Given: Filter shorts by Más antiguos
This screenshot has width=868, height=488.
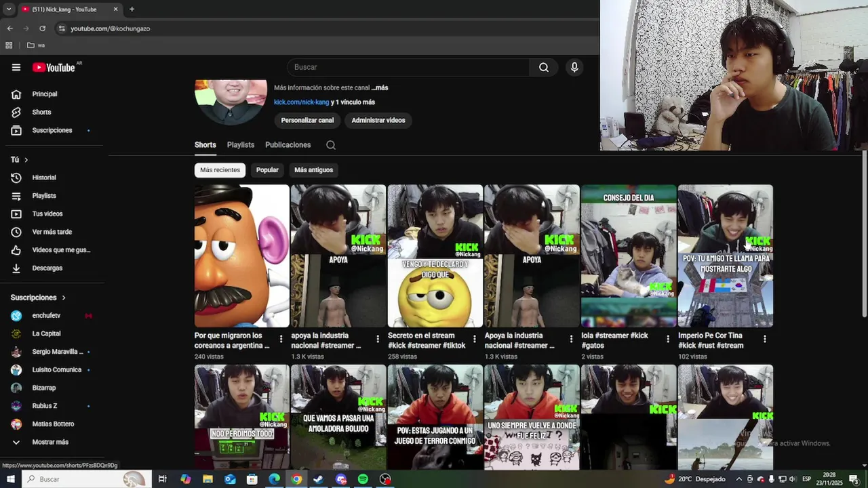Looking at the screenshot, I should (x=313, y=170).
